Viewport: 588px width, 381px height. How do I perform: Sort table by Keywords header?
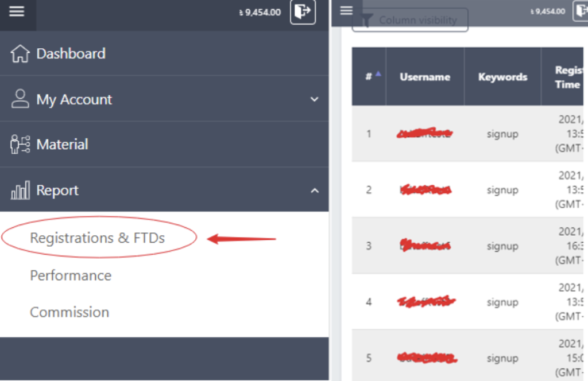click(x=502, y=77)
